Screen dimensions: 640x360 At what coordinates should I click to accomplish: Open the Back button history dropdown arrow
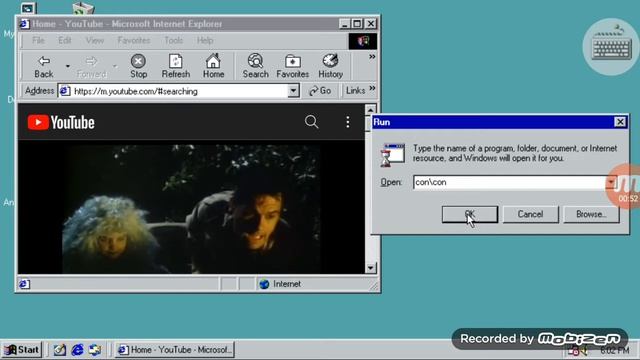coord(68,66)
